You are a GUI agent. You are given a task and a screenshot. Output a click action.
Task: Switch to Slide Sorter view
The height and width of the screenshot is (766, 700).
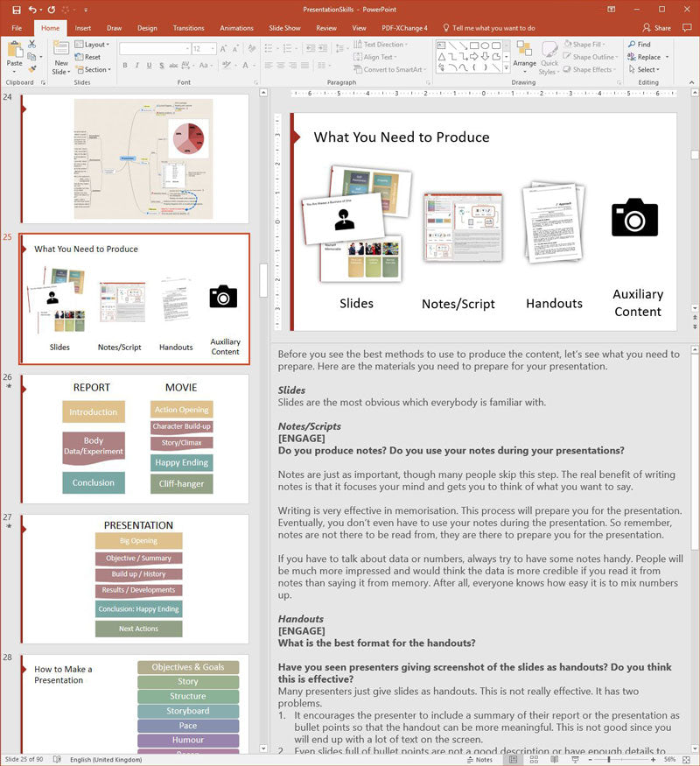pyautogui.click(x=534, y=760)
